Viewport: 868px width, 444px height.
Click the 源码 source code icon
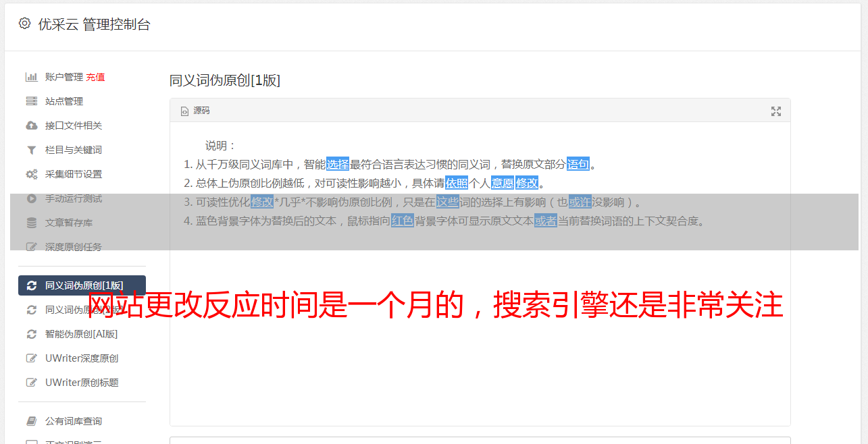coord(184,111)
